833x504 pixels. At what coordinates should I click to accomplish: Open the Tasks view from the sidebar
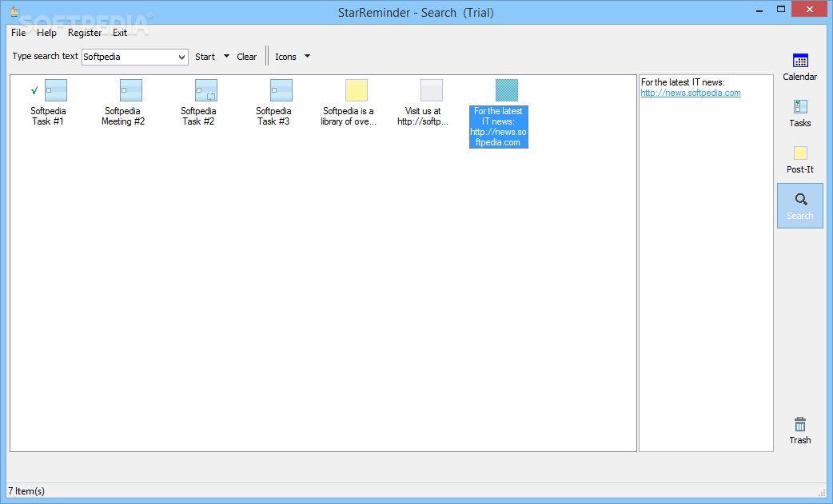pyautogui.click(x=799, y=113)
